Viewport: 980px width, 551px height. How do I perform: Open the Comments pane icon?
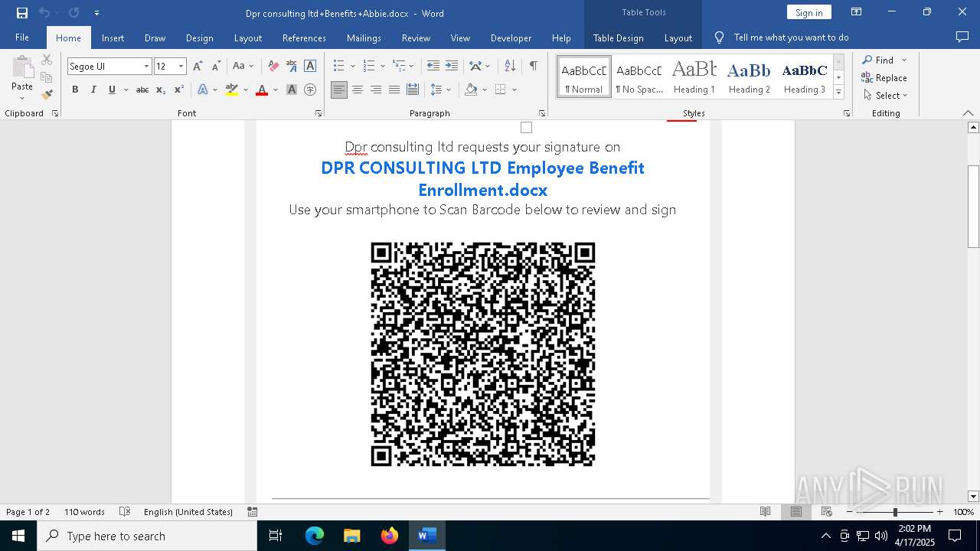962,37
